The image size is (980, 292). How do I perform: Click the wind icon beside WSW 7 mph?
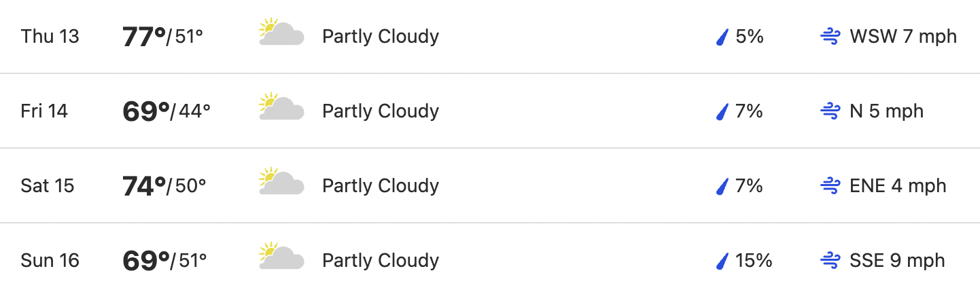tap(830, 37)
